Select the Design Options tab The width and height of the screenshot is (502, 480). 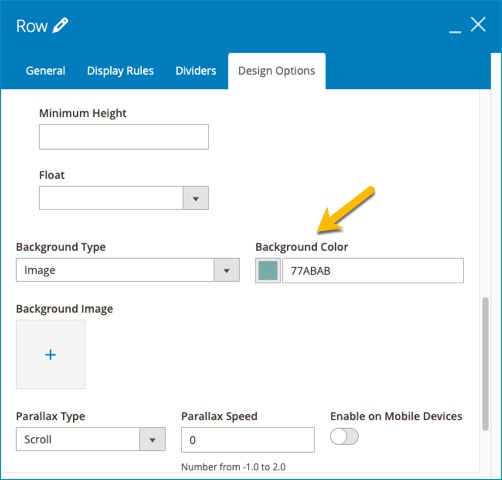[x=277, y=71]
